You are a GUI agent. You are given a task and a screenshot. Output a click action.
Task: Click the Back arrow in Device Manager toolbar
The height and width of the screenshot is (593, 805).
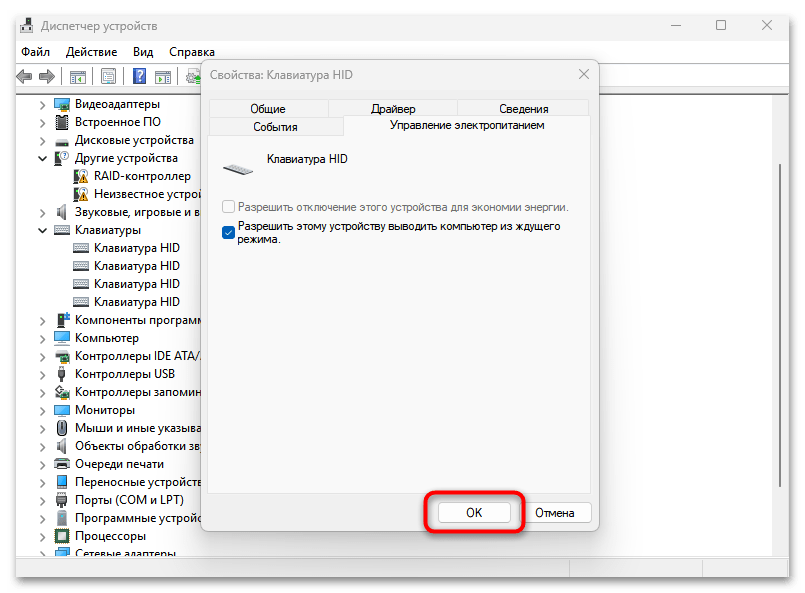[24, 76]
